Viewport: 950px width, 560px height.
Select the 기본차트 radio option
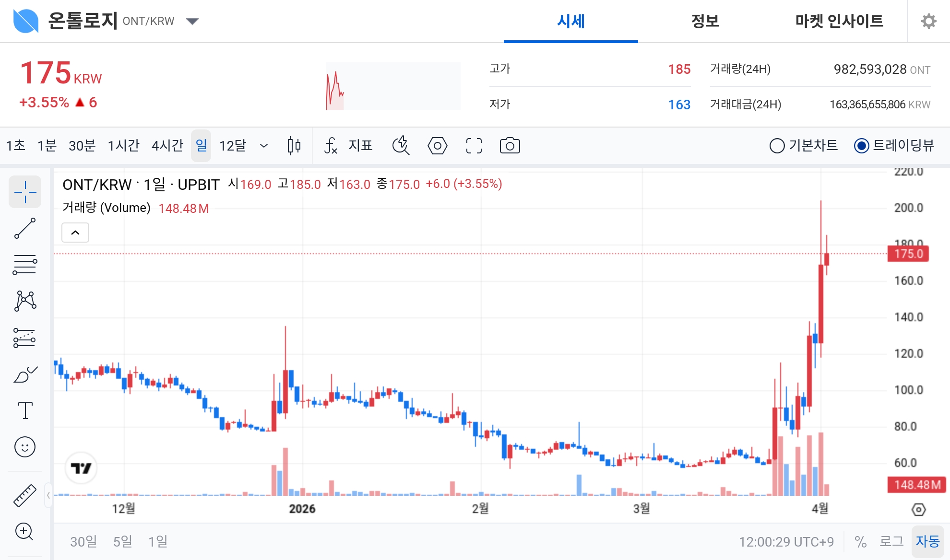click(777, 146)
